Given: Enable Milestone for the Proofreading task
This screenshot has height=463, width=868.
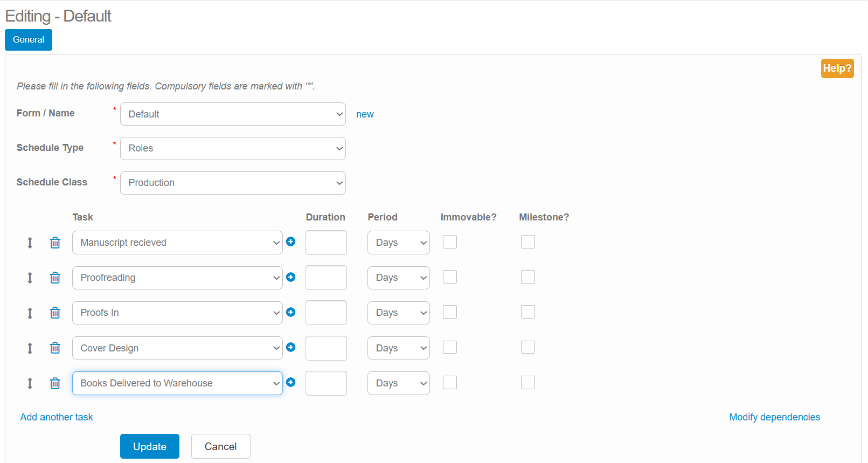Looking at the screenshot, I should click(x=528, y=277).
